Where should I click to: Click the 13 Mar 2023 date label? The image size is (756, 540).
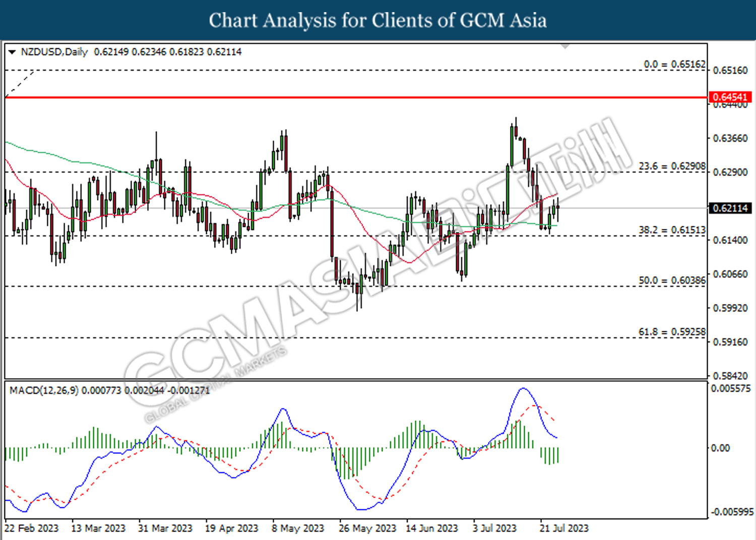pos(98,528)
